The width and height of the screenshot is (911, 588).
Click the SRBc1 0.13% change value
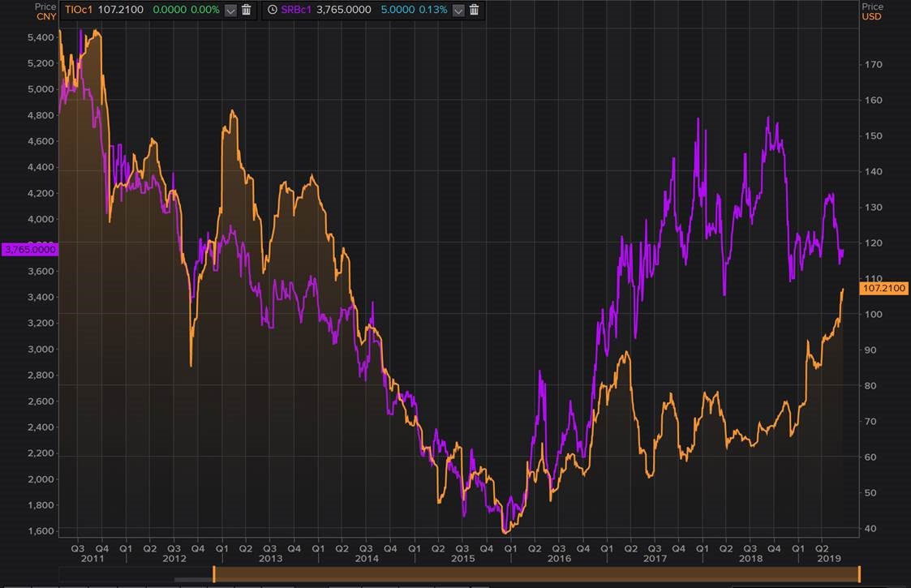click(434, 10)
